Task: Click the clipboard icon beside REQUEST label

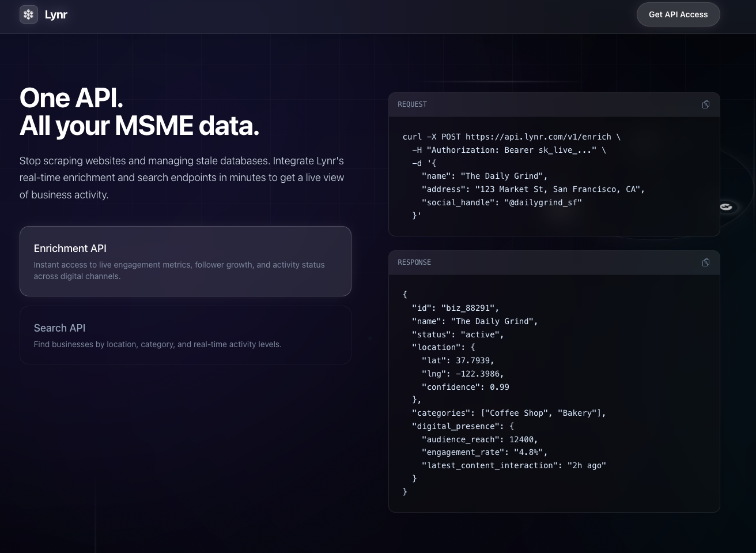Action: 705,104
